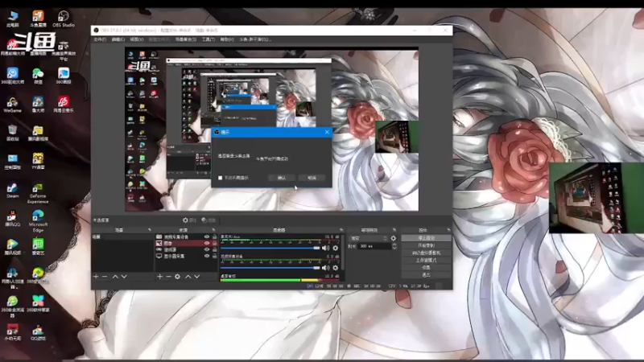Check 'do not show again' in prompt dialog
This screenshot has width=644, height=362.
pyautogui.click(x=220, y=178)
